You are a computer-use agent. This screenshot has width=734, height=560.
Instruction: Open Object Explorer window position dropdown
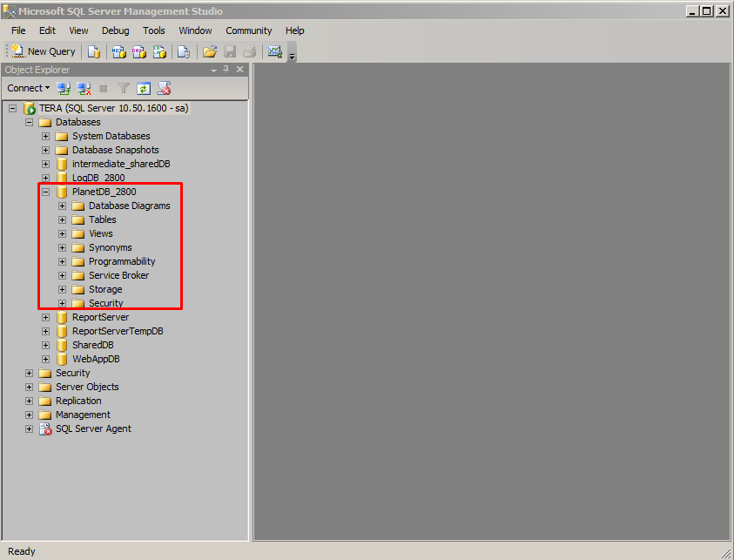tap(213, 70)
